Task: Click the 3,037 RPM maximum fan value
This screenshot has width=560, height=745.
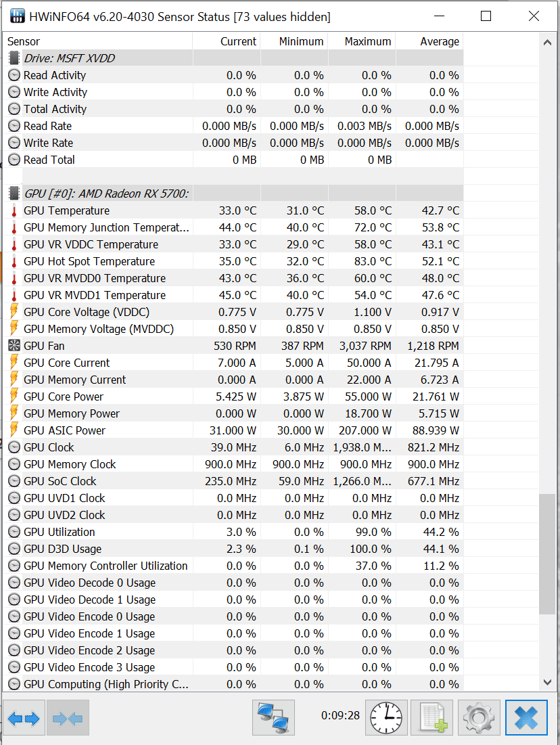Action: (x=365, y=346)
